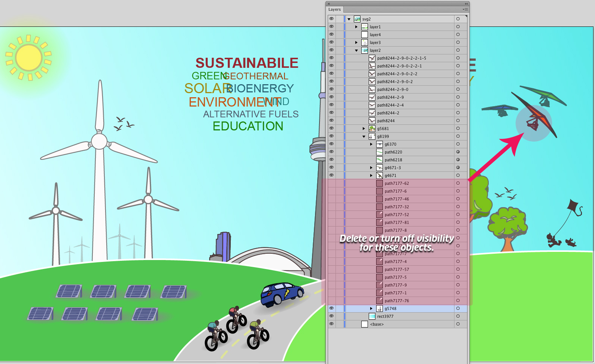Screen dimensions: 595x364
Task: Hide layer3 via its eye icon
Action: 331,42
